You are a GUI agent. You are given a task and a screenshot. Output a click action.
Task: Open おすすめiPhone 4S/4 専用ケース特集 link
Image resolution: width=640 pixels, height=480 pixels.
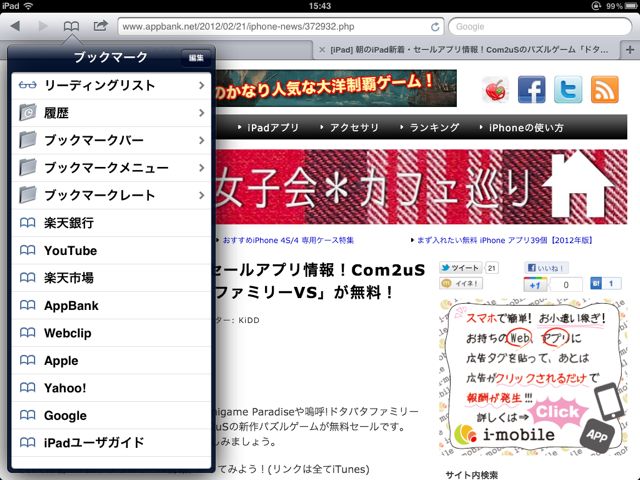point(288,240)
